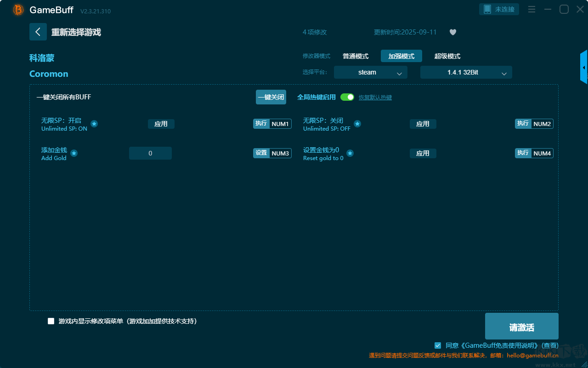
Task: Expand the blue side panel arrow
Action: click(584, 68)
